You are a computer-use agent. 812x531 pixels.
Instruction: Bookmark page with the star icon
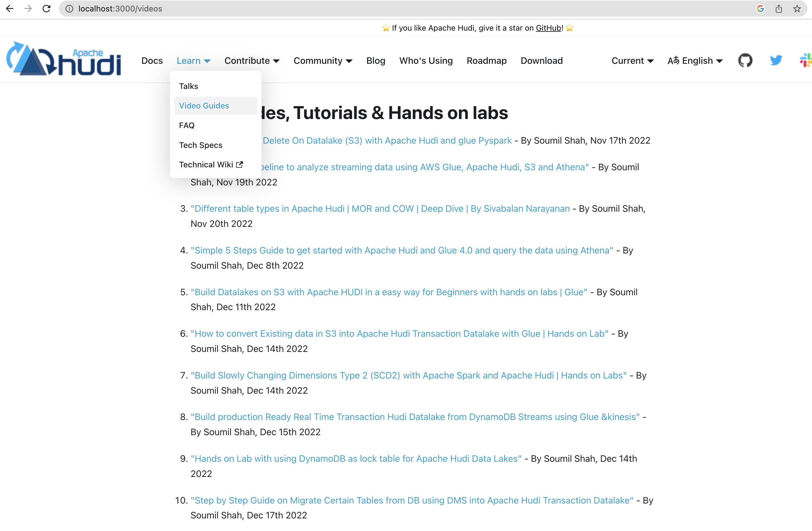(797, 9)
